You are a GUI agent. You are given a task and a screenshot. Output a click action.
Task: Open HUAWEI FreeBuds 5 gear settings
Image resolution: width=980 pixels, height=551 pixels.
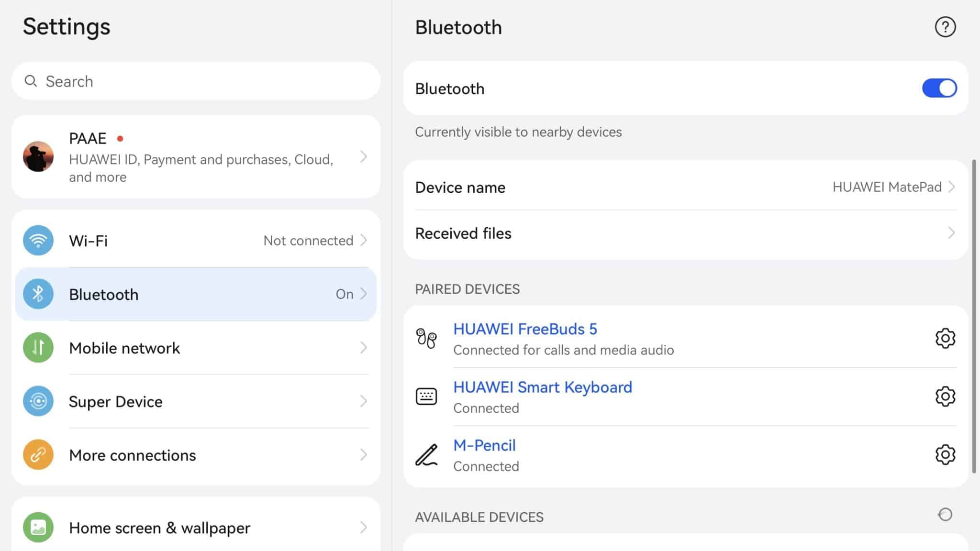945,338
